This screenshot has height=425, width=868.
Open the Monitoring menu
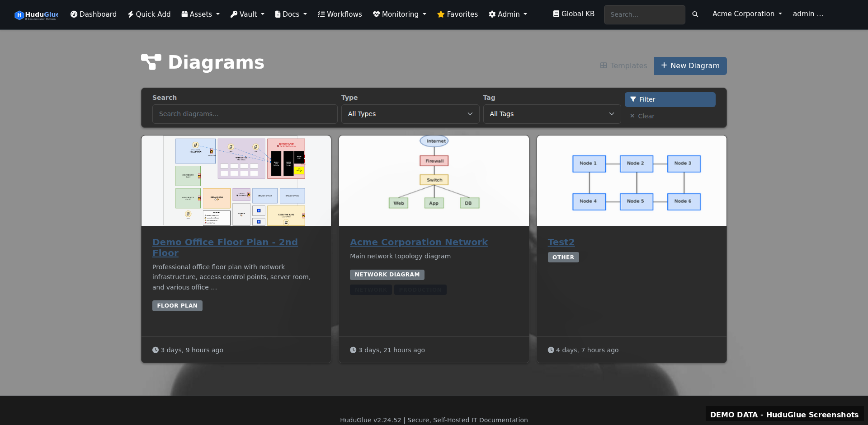pos(399,14)
